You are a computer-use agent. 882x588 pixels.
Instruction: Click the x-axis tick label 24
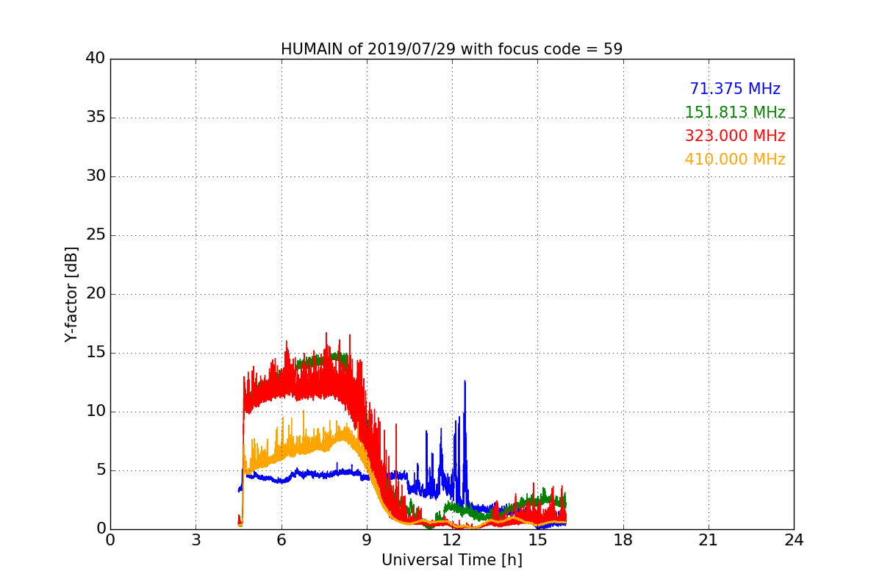click(794, 540)
